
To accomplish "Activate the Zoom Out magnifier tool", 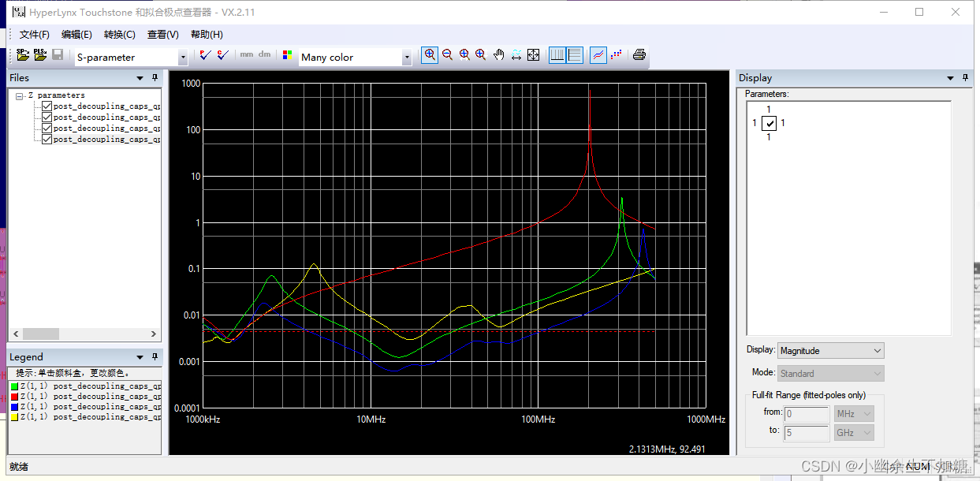I will click(447, 54).
